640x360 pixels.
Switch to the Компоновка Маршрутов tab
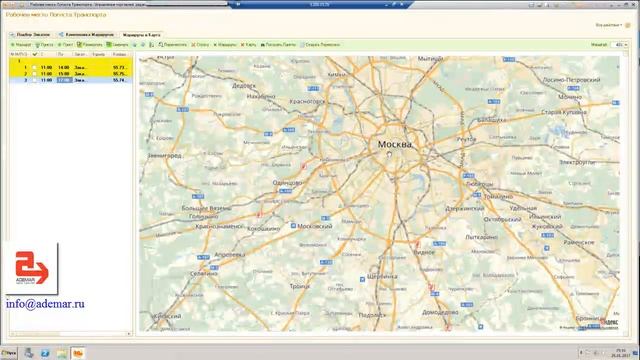coord(86,35)
